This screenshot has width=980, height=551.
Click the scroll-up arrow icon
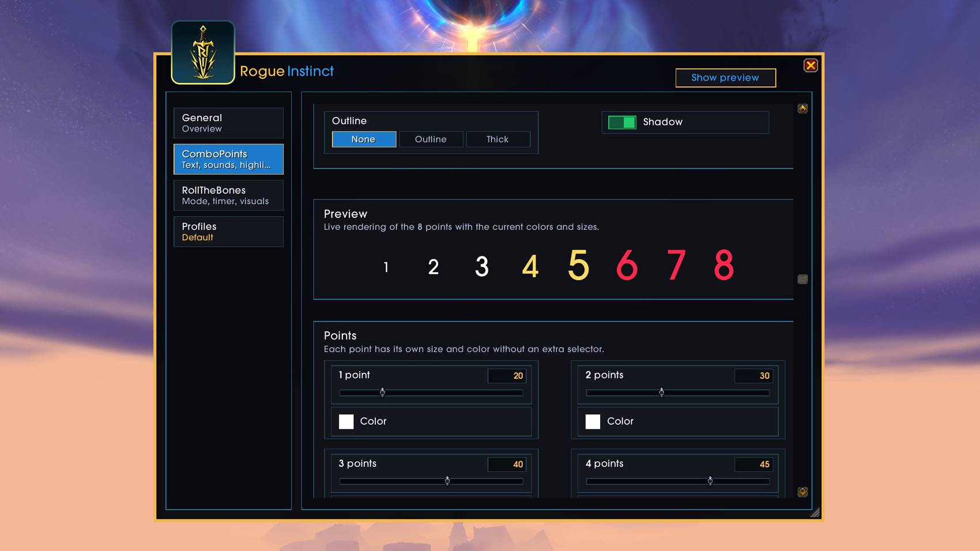coord(802,108)
